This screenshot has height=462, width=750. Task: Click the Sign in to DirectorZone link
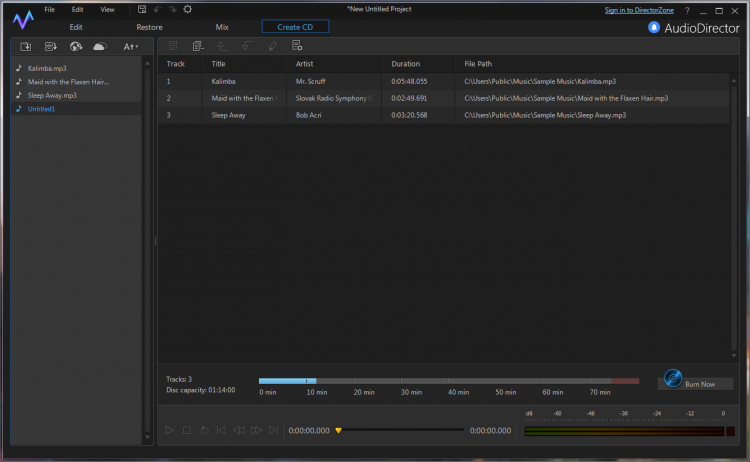[639, 10]
